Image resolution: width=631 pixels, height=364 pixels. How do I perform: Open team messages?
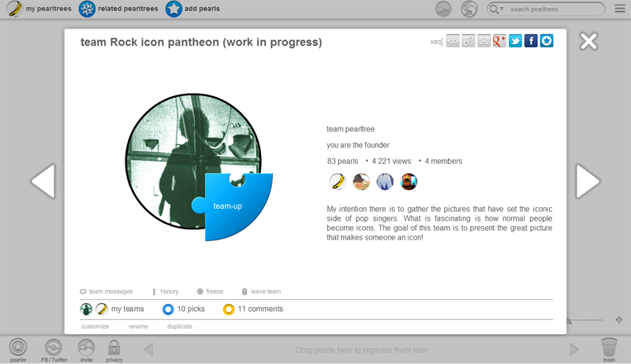(106, 292)
